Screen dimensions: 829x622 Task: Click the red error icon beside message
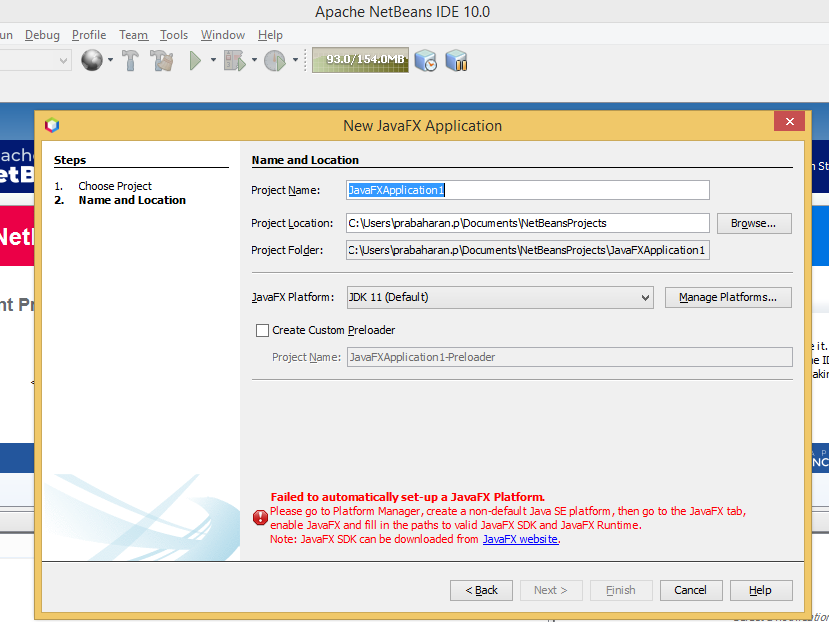260,517
